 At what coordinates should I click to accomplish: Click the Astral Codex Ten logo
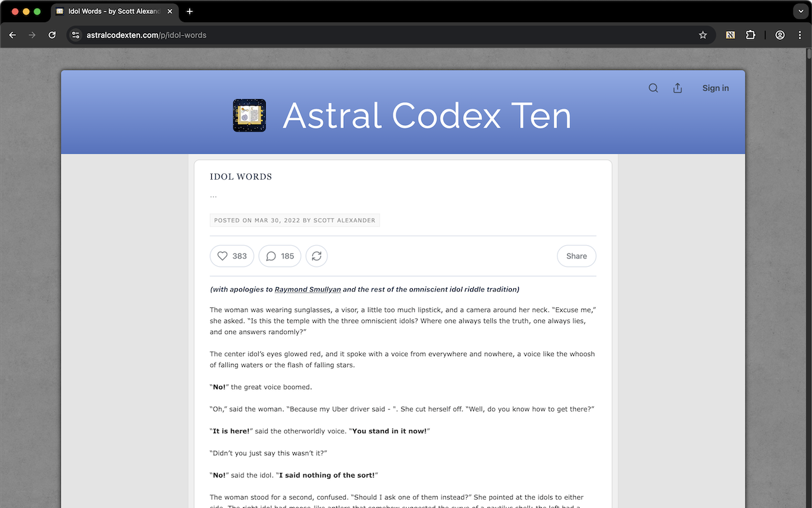(249, 116)
